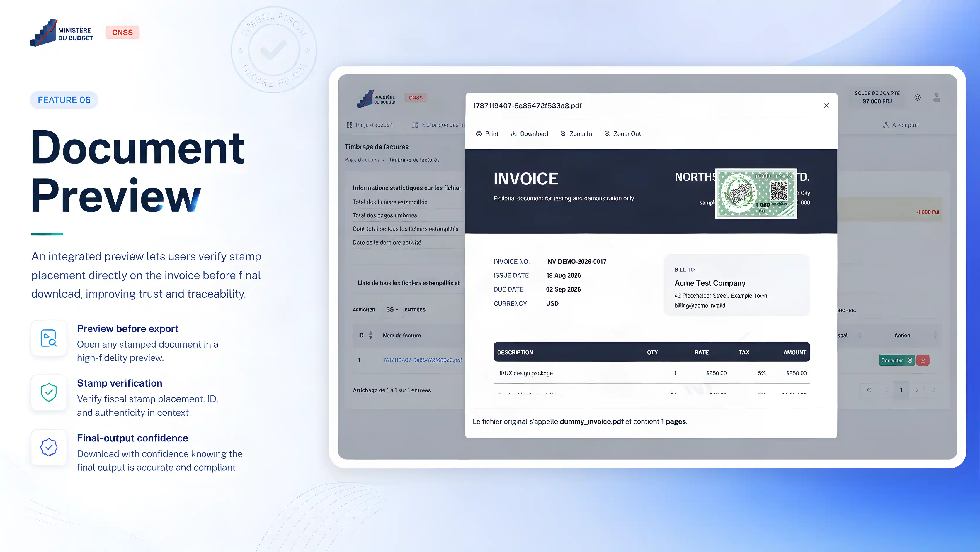Screen dimensions: 980x552
Task: Go to the previous table page
Action: pos(886,390)
